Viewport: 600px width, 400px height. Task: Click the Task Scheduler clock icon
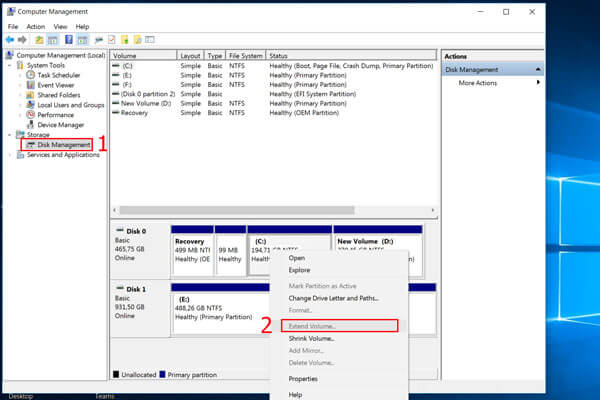[30, 75]
